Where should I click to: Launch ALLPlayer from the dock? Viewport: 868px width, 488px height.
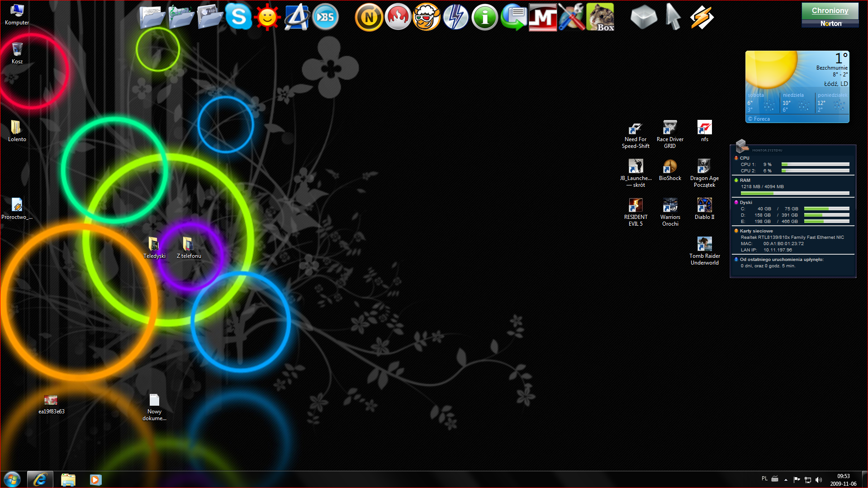tap(296, 17)
